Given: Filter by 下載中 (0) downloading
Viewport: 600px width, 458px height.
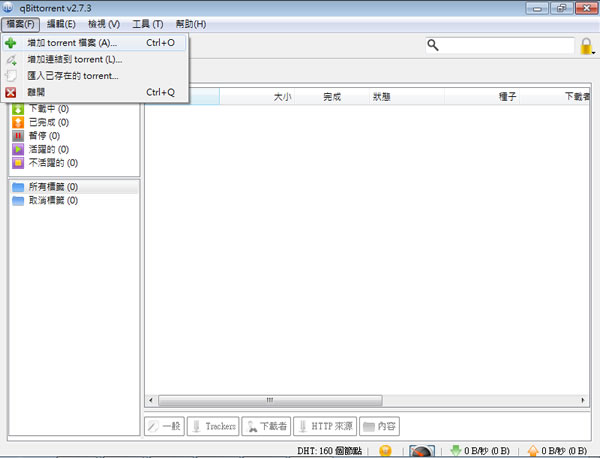Looking at the screenshot, I should (49, 109).
